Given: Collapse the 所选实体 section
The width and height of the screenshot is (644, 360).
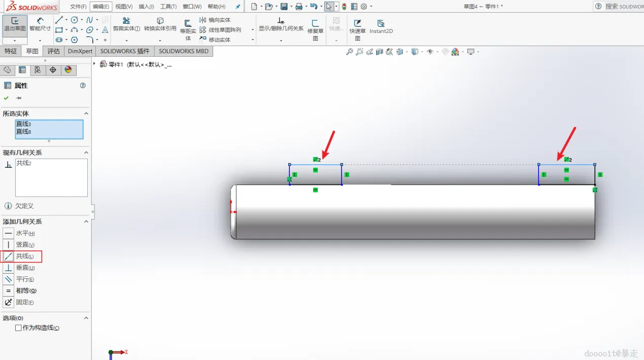Looking at the screenshot, I should click(86, 114).
